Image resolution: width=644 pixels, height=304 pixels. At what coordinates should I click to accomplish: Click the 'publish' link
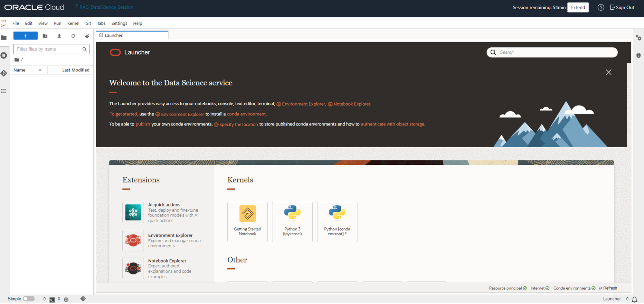point(143,124)
